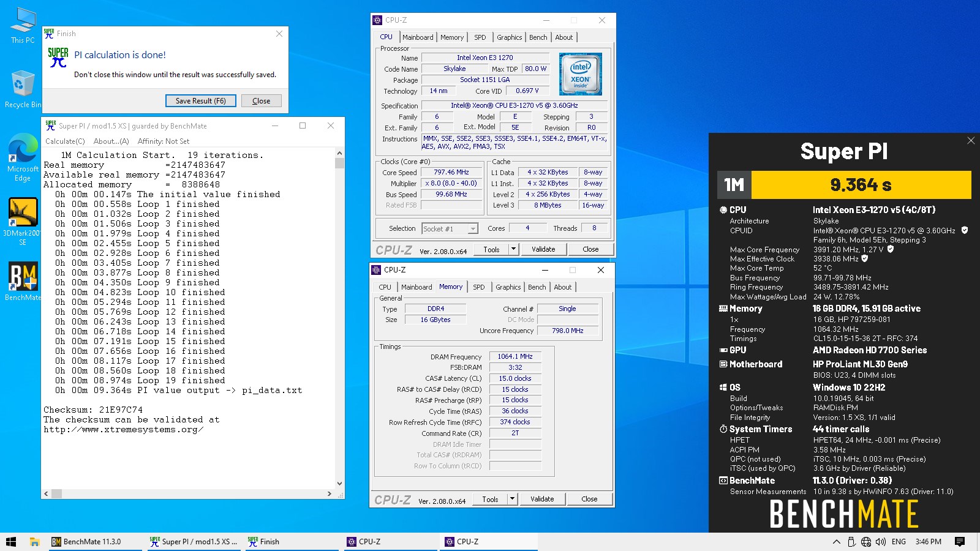This screenshot has width=980, height=551.
Task: Open the network tray icon
Action: 866,542
